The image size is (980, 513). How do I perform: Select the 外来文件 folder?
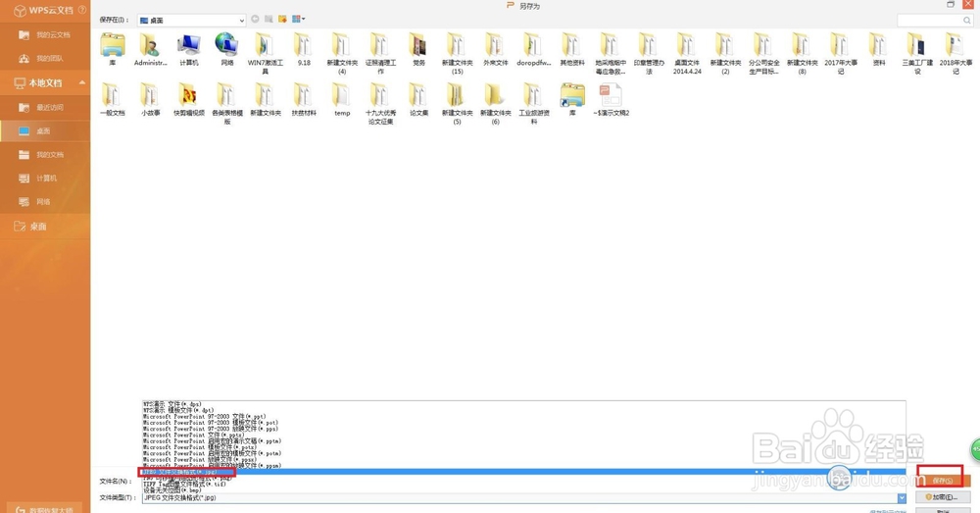click(x=495, y=50)
